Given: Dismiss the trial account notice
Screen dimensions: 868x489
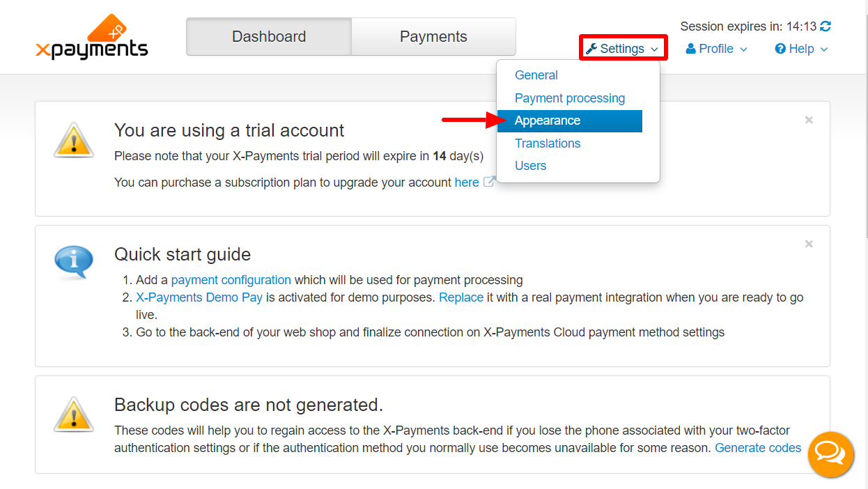Looking at the screenshot, I should tap(809, 120).
